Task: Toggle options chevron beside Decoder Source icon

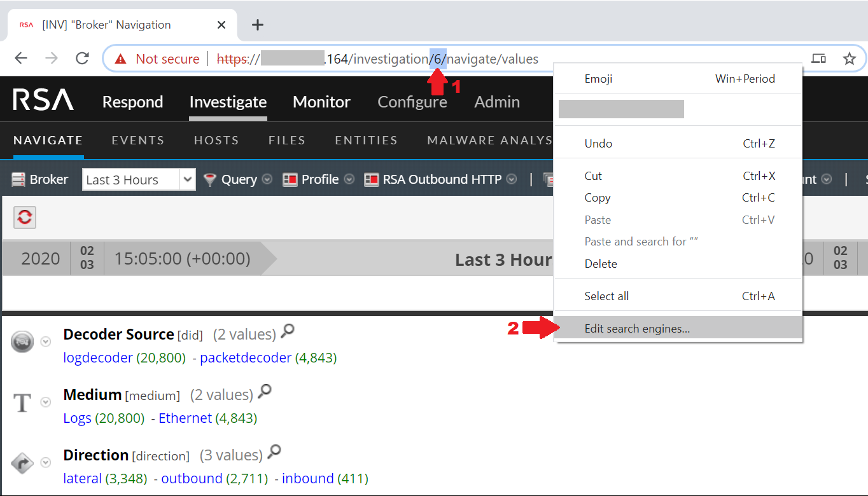Action: click(45, 341)
